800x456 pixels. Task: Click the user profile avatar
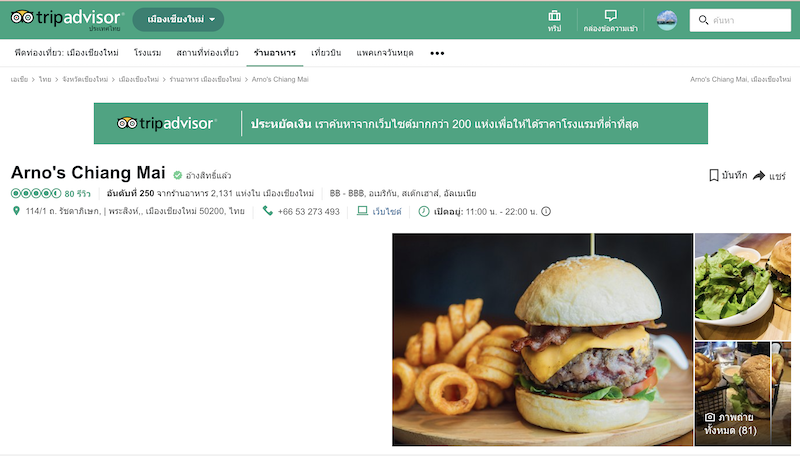tap(666, 20)
